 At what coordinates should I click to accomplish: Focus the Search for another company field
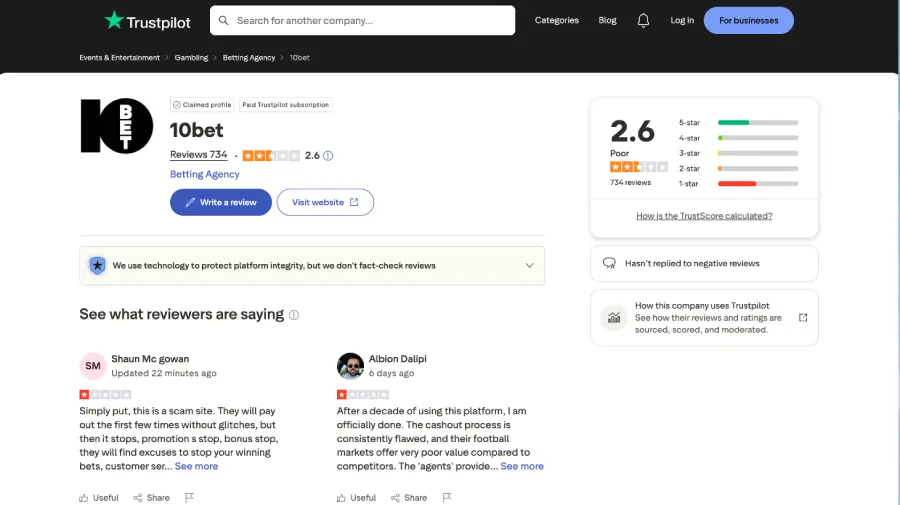tap(363, 21)
